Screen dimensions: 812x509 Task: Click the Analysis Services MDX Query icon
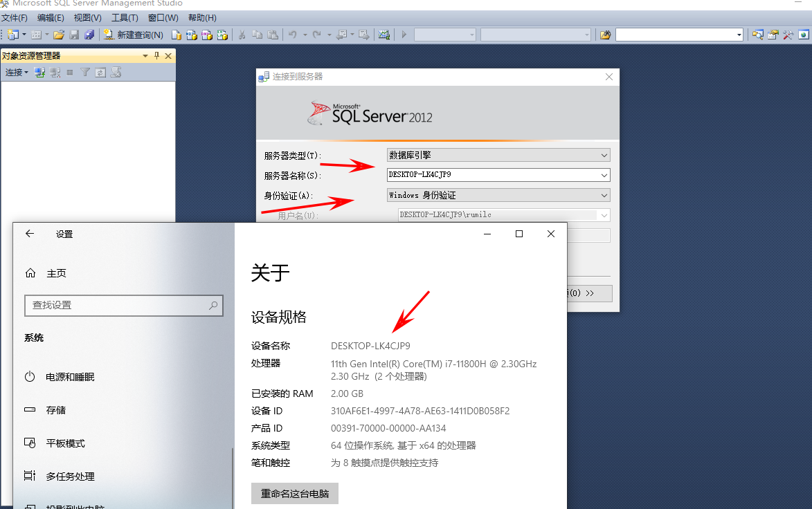(192, 35)
